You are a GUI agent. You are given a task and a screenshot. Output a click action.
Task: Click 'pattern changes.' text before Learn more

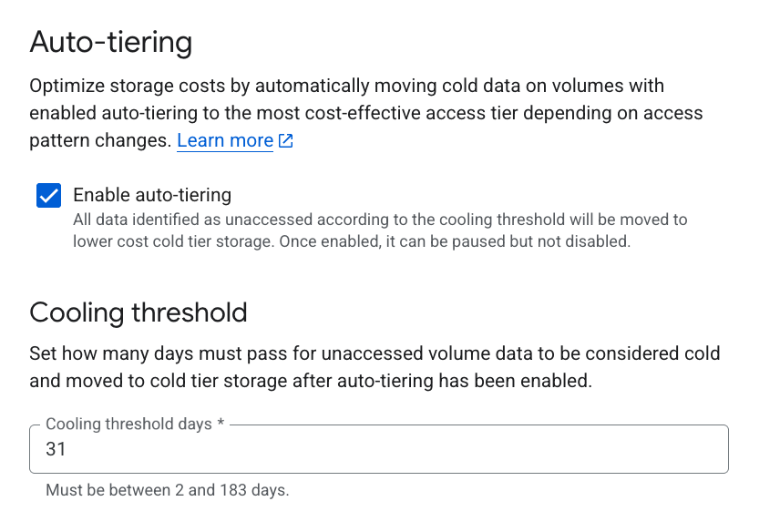click(x=100, y=140)
